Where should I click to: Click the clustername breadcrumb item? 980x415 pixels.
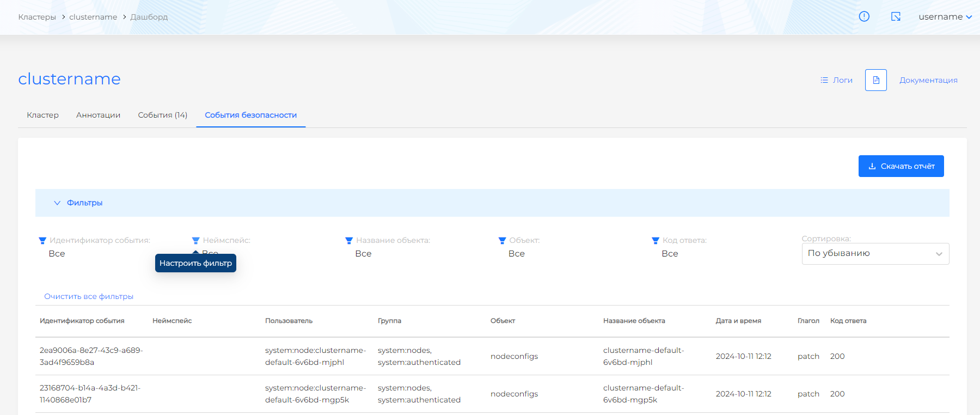tap(93, 17)
